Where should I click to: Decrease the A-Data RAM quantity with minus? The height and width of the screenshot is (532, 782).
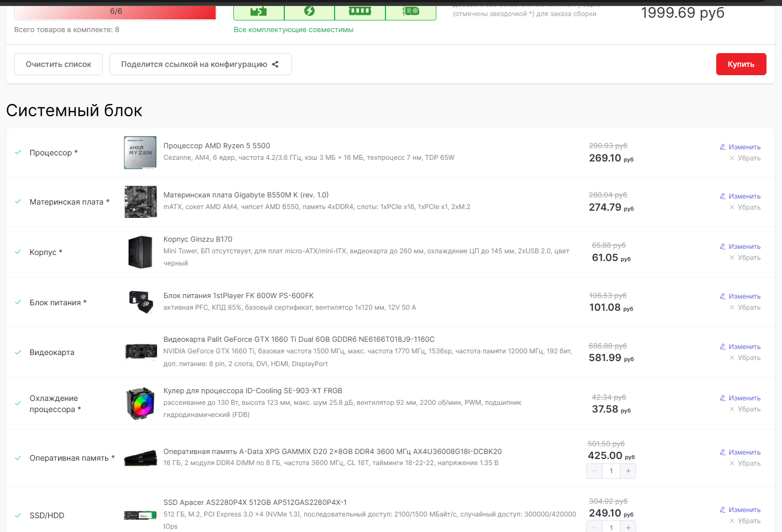(595, 471)
